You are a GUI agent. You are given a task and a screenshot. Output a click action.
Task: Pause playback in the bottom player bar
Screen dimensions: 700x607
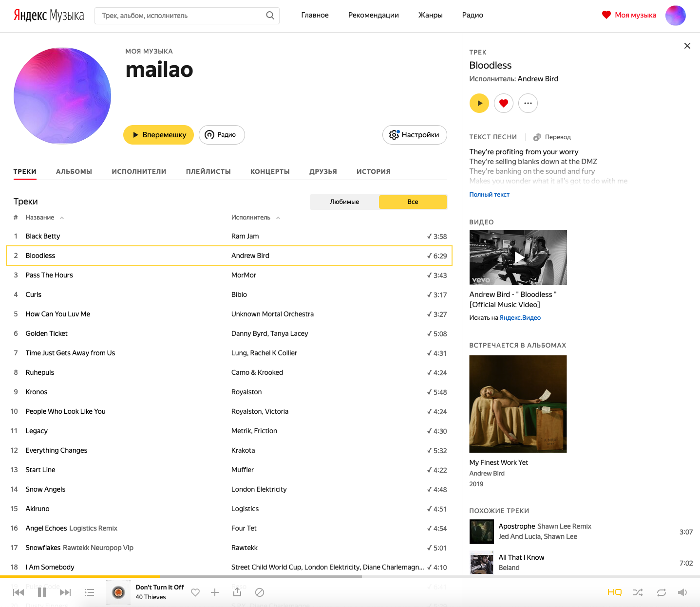tap(42, 592)
